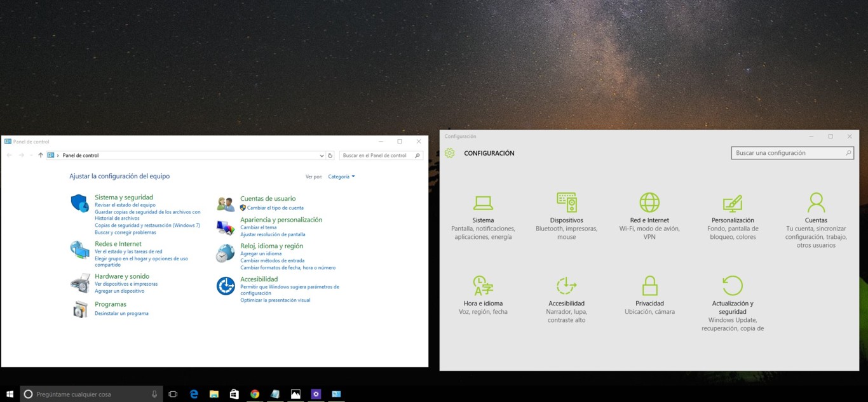Open Agregar un idioma link
Image resolution: width=868 pixels, height=402 pixels.
[x=261, y=253]
